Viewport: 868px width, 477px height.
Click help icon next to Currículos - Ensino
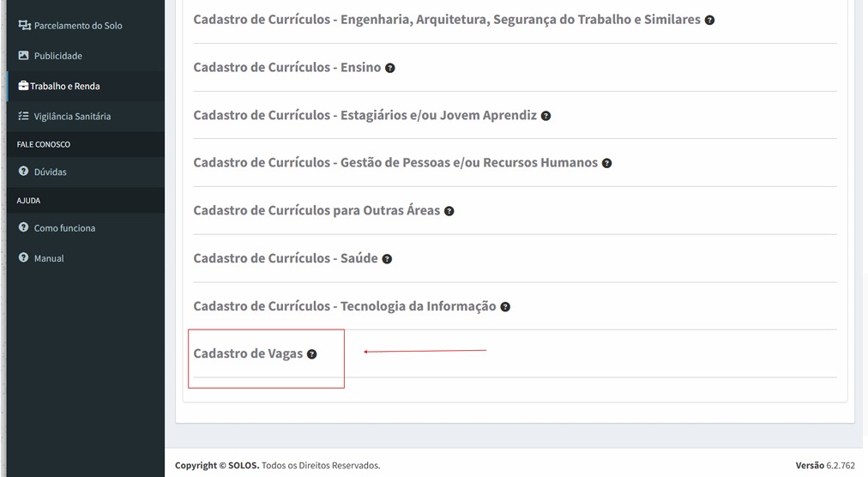pyautogui.click(x=390, y=68)
